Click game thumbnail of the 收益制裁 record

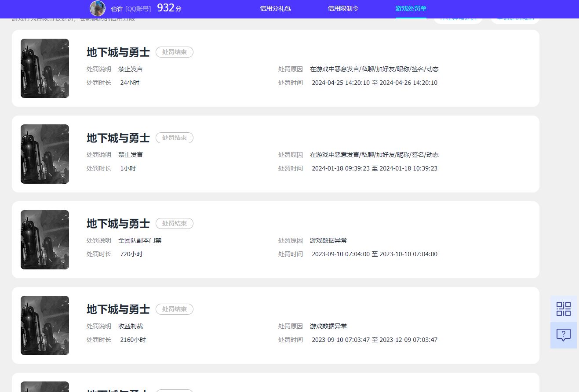[x=45, y=325]
